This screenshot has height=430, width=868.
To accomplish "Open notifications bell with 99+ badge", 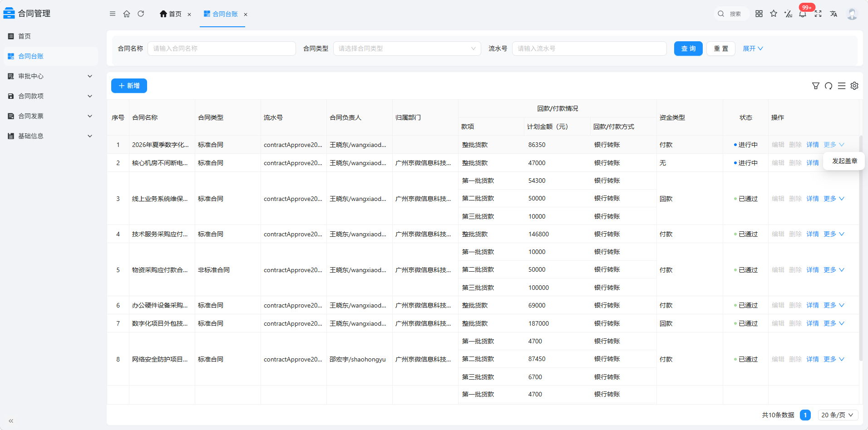I will point(803,14).
